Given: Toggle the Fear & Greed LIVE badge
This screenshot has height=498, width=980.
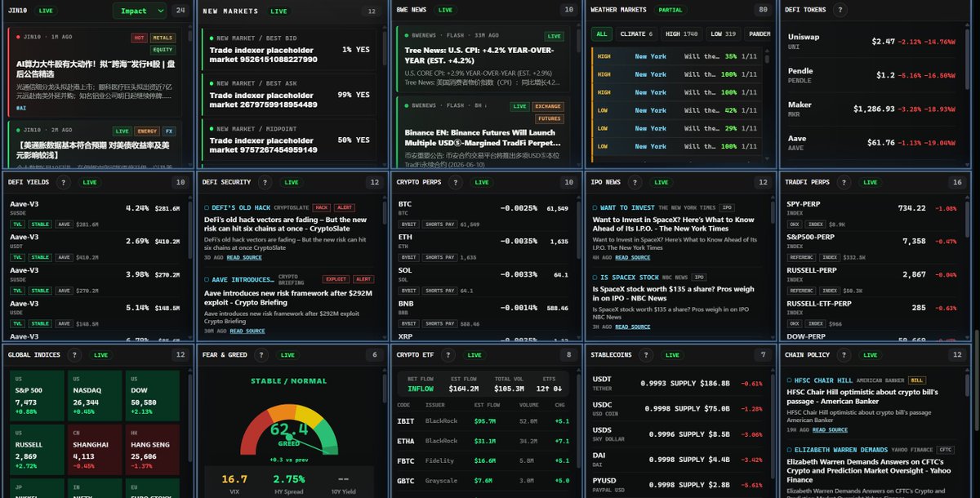Looking at the screenshot, I should coord(287,355).
